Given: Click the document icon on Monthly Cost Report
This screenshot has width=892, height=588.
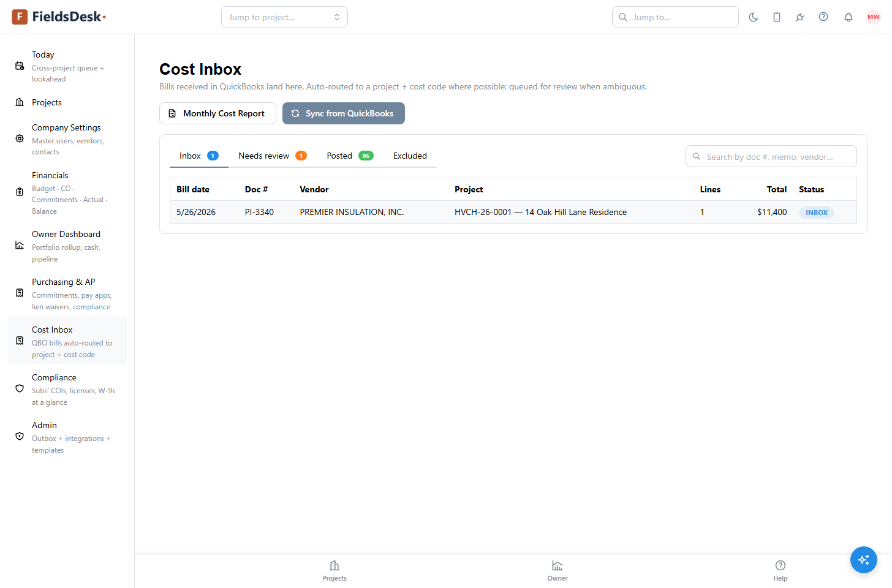Looking at the screenshot, I should click(172, 113).
